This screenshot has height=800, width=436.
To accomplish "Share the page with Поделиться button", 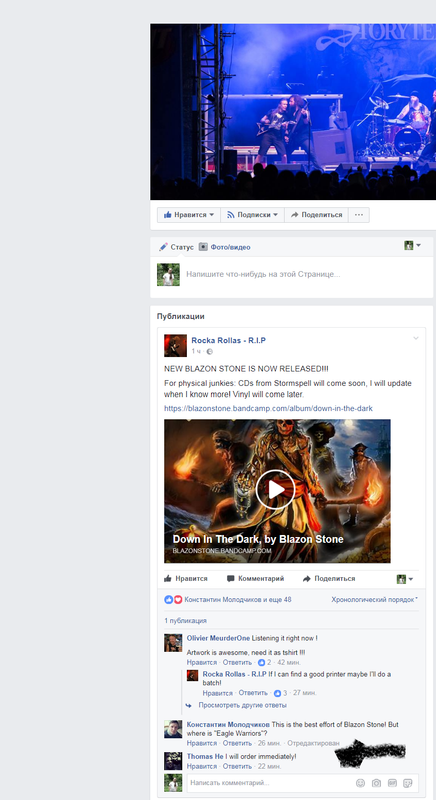I will (x=316, y=215).
